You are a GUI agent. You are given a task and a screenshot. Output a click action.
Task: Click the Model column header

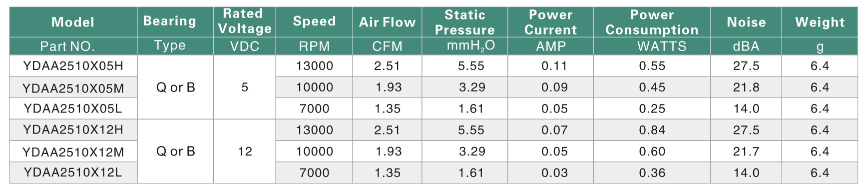pyautogui.click(x=73, y=22)
